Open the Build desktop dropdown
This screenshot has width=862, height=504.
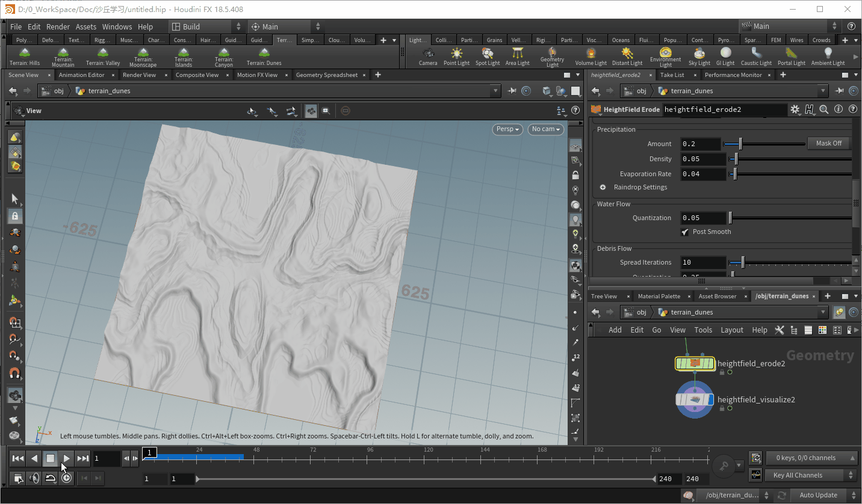click(206, 26)
